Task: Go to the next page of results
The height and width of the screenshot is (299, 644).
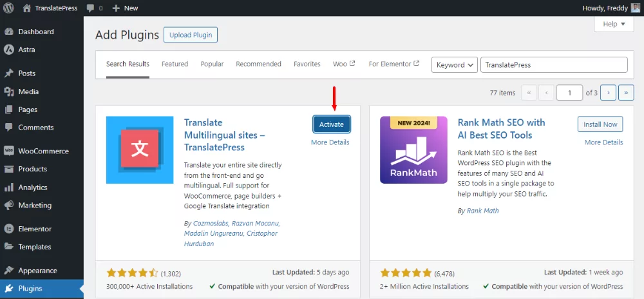Action: 609,93
